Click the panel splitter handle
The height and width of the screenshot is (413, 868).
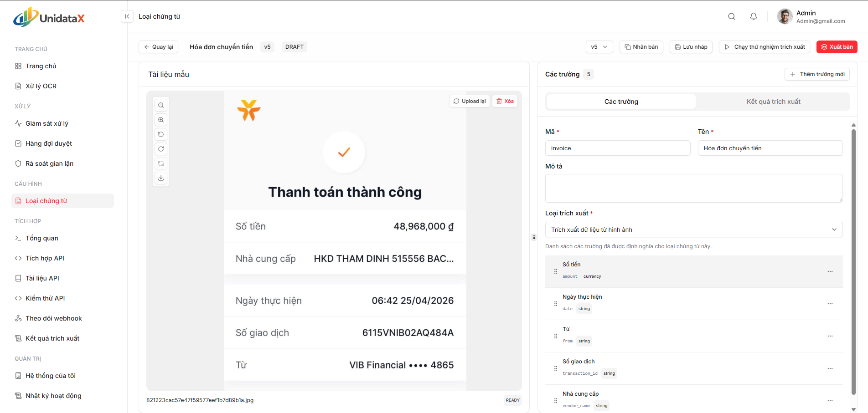pyautogui.click(x=534, y=237)
